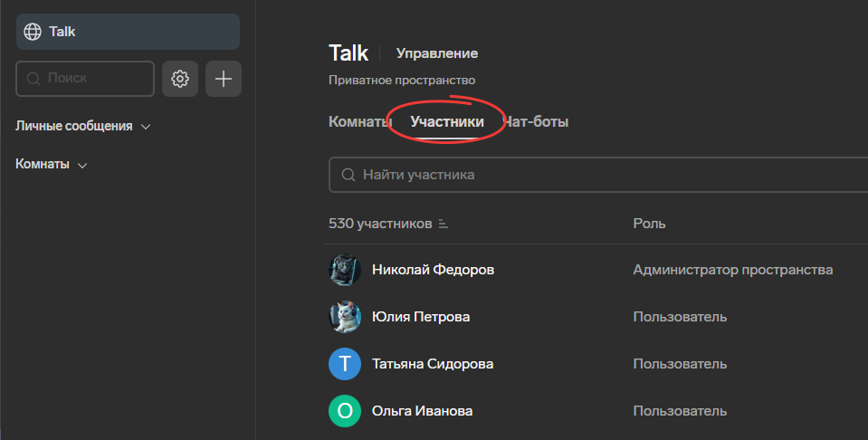Screen dimensions: 868x440
Task: Click the plus button in the sidebar
Action: click(x=223, y=79)
